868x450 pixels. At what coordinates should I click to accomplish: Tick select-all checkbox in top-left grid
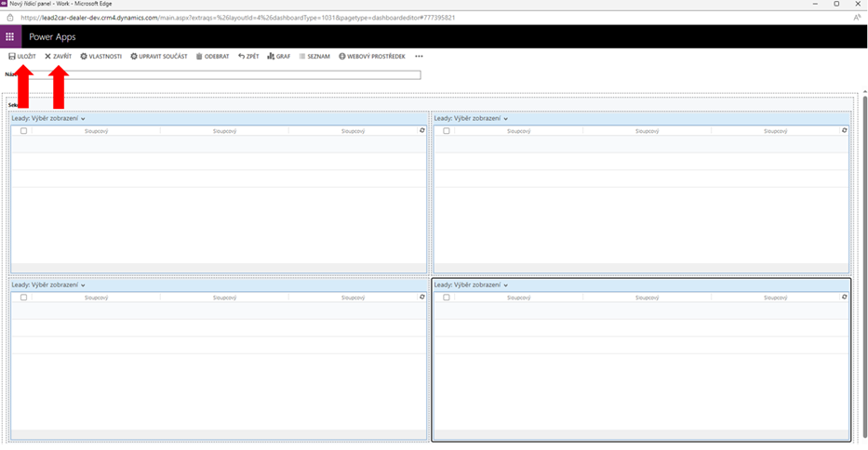click(23, 131)
